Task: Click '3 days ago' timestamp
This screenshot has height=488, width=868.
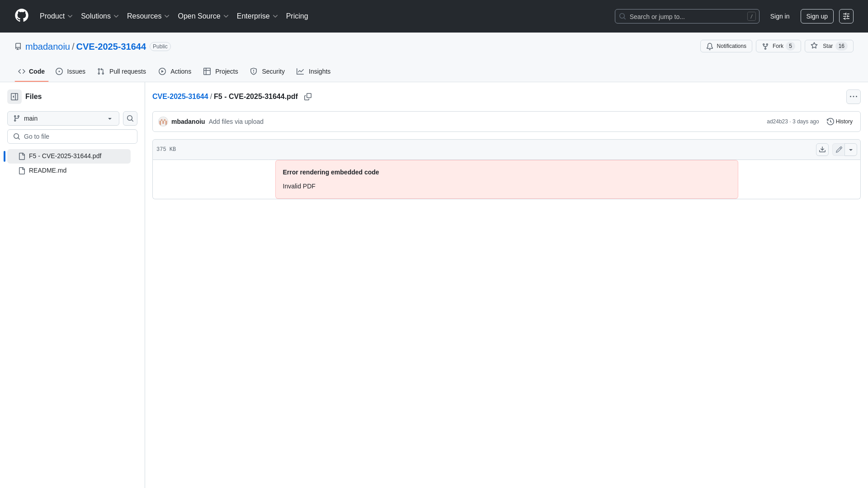Action: tap(806, 122)
